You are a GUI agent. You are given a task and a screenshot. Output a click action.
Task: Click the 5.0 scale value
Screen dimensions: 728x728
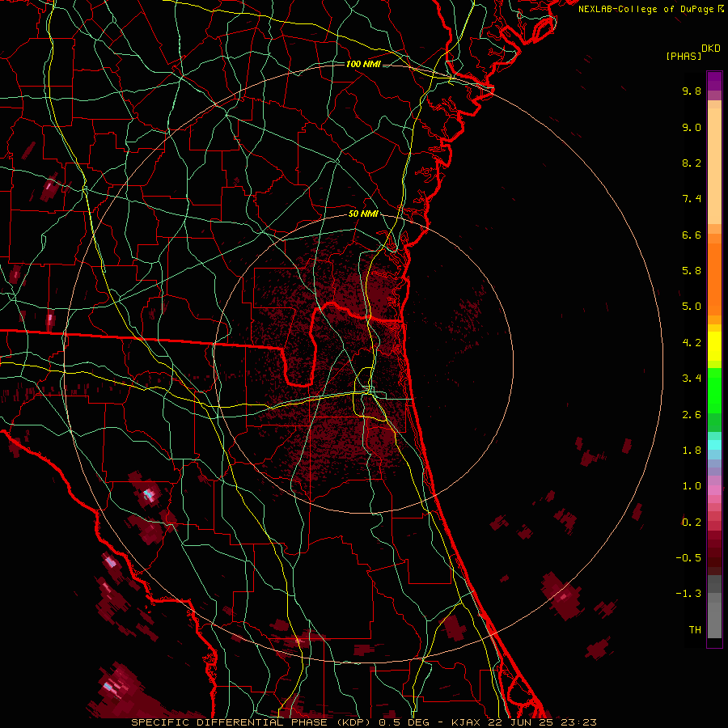pos(692,307)
